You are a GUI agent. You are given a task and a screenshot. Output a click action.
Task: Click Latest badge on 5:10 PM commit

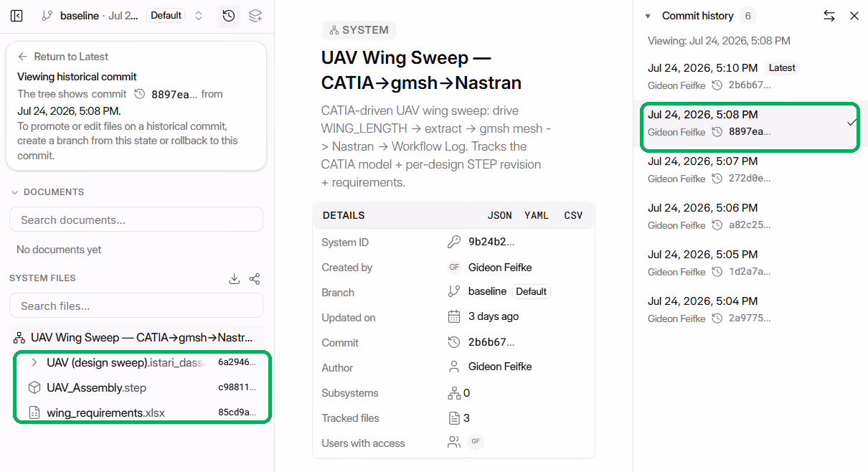pyautogui.click(x=782, y=68)
